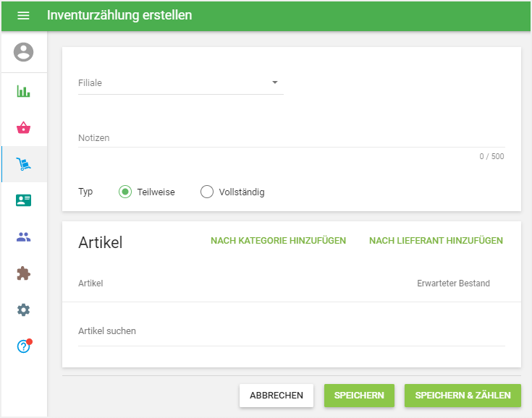
Task: Open the puzzle piece integrations icon
Action: [x=24, y=273]
